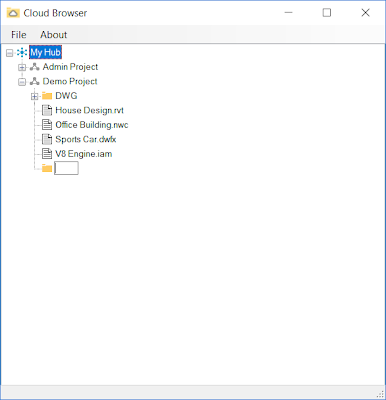Click the House Design.rvt file icon
Screen dimensions: 386x400
coord(47,110)
